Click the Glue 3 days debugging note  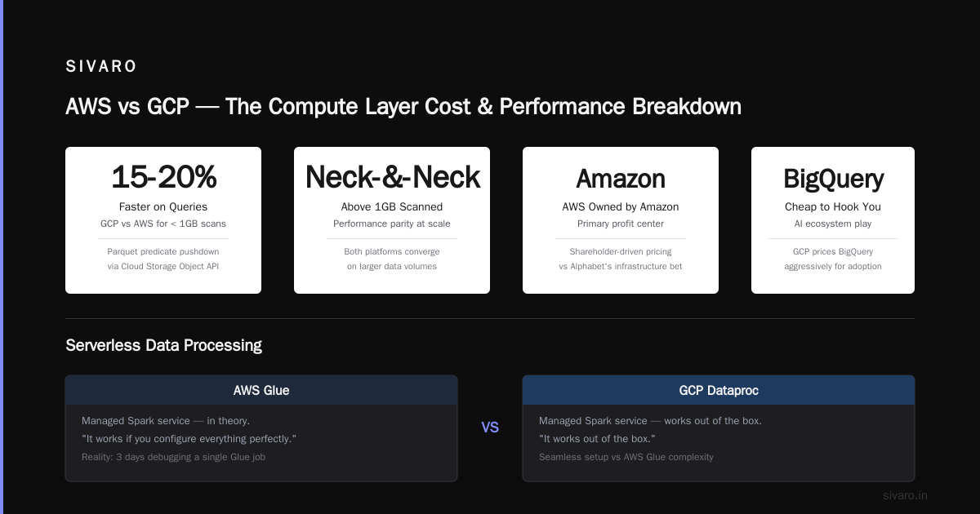click(x=173, y=457)
